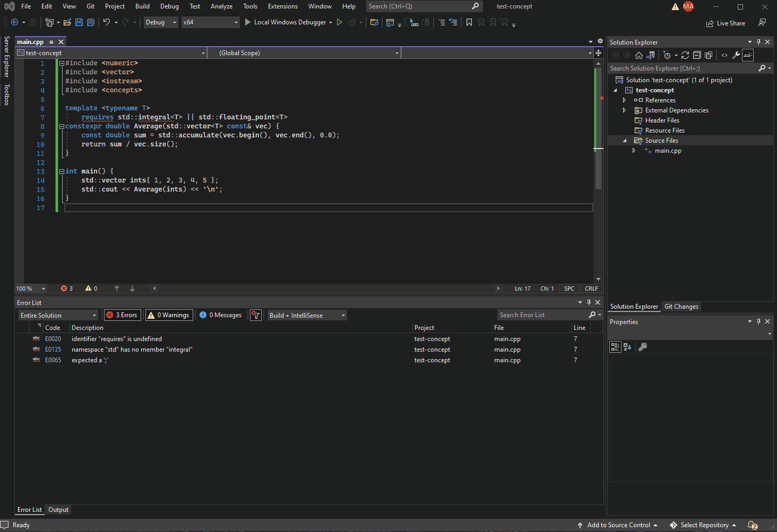Switch to the Git Changes tab
The width and height of the screenshot is (777, 532).
(x=681, y=307)
